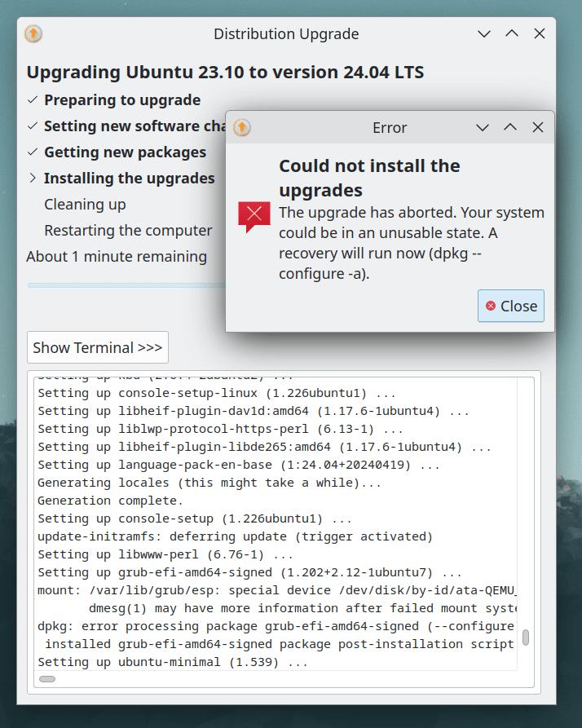Click the checkmark beside Setting new software channels
Viewport: 582px width, 728px height.
[x=33, y=126]
